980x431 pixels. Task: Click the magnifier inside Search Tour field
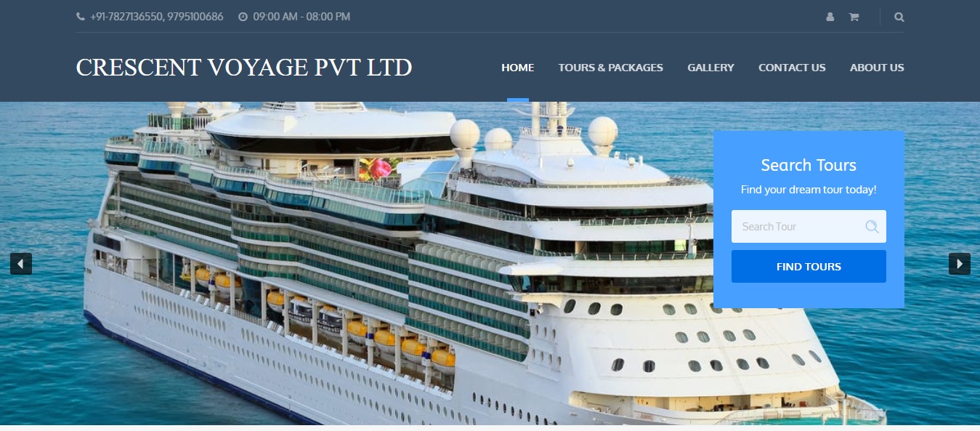pos(872,227)
